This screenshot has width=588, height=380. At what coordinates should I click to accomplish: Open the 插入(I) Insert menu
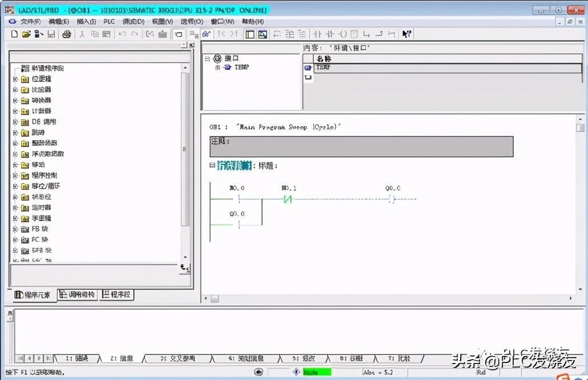click(86, 22)
